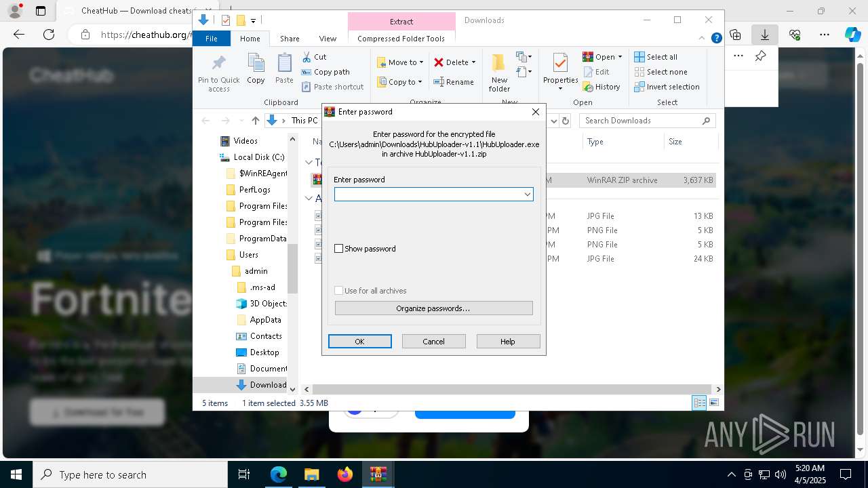Select the Users folder in tree
The image size is (868, 488).
(x=248, y=255)
